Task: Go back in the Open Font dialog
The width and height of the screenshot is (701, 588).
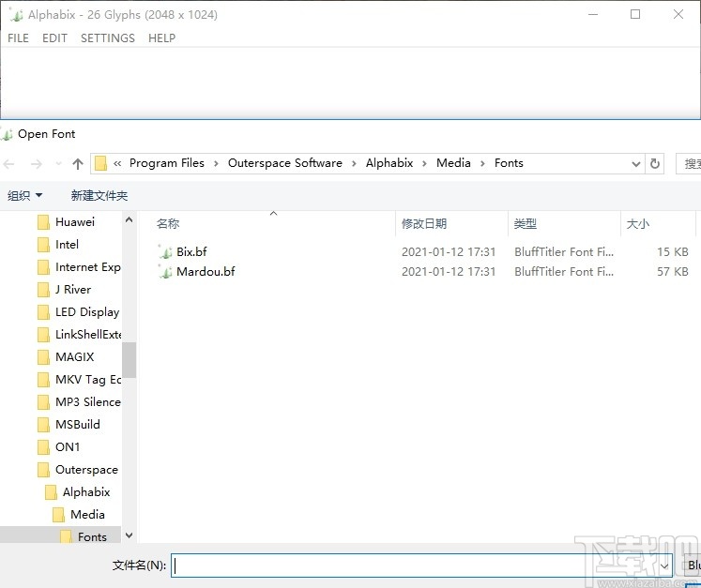Action: click(x=9, y=164)
